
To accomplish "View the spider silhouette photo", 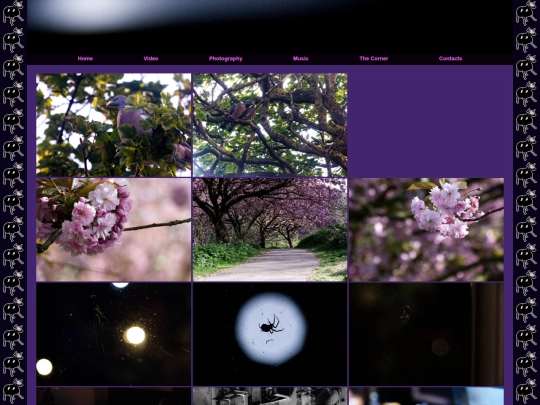I will [x=270, y=334].
